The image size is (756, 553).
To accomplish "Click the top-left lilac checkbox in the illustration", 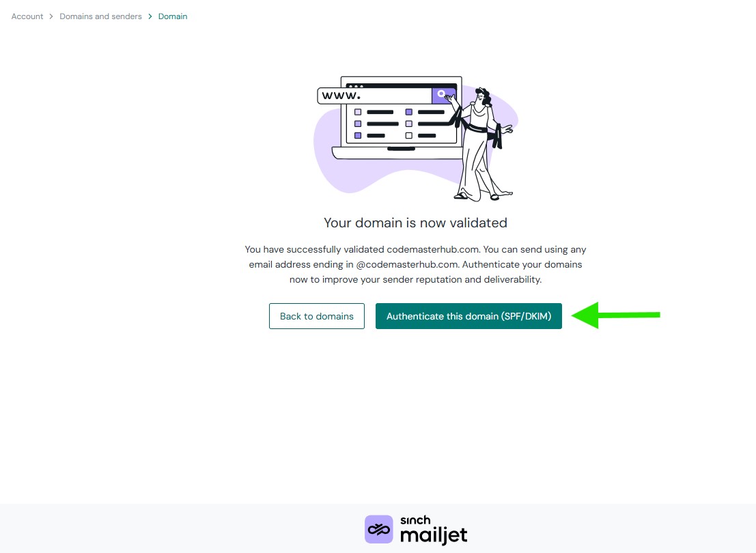I will tap(358, 112).
